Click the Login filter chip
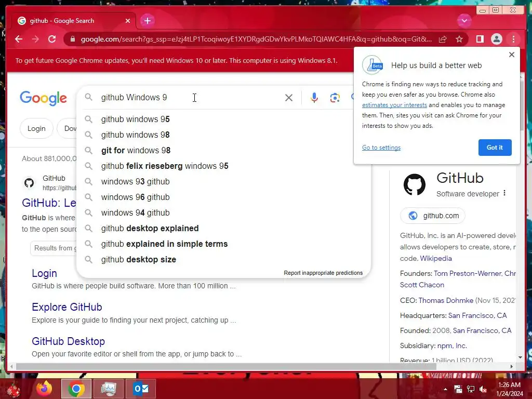 tap(36, 129)
